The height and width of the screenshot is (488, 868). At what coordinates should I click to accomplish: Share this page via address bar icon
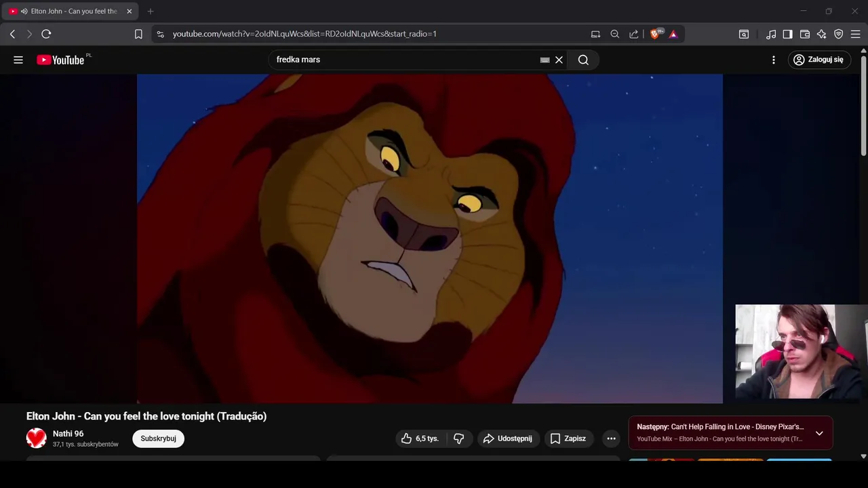tap(633, 34)
